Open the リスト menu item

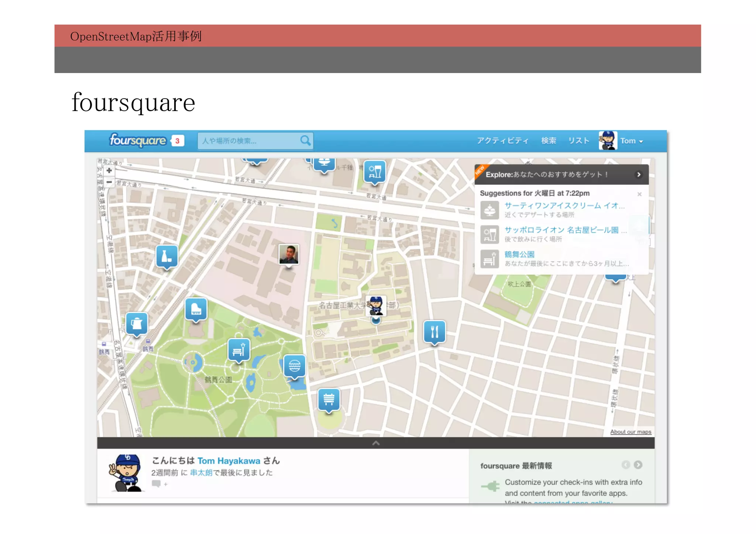point(578,141)
